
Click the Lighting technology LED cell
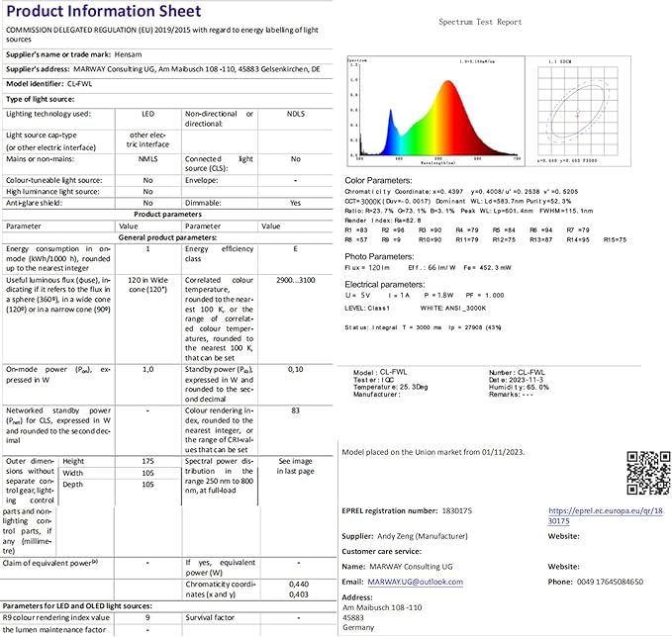147,114
